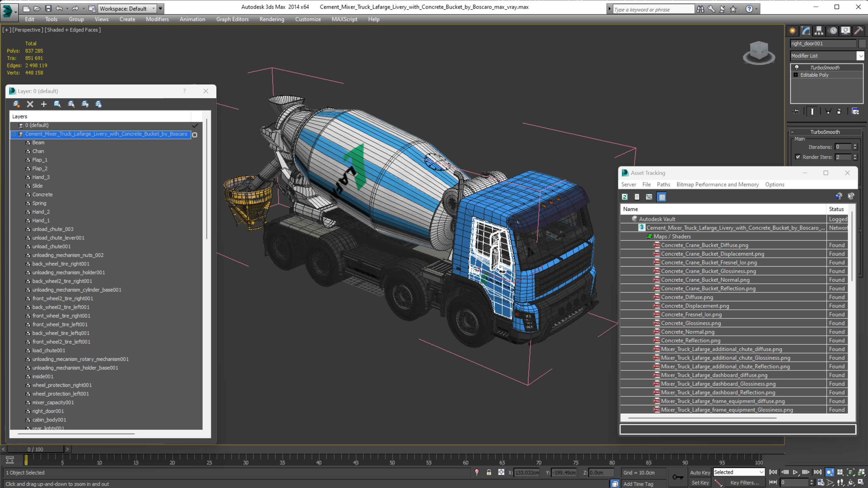Toggle Set Key mode key icon
This screenshot has width=868, height=488.
tap(678, 477)
